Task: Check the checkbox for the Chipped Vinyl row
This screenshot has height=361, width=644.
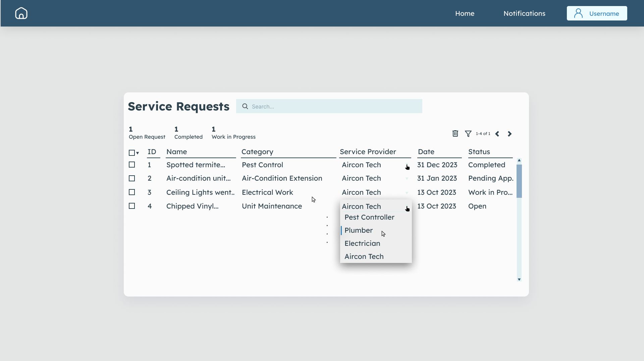Action: 131,206
